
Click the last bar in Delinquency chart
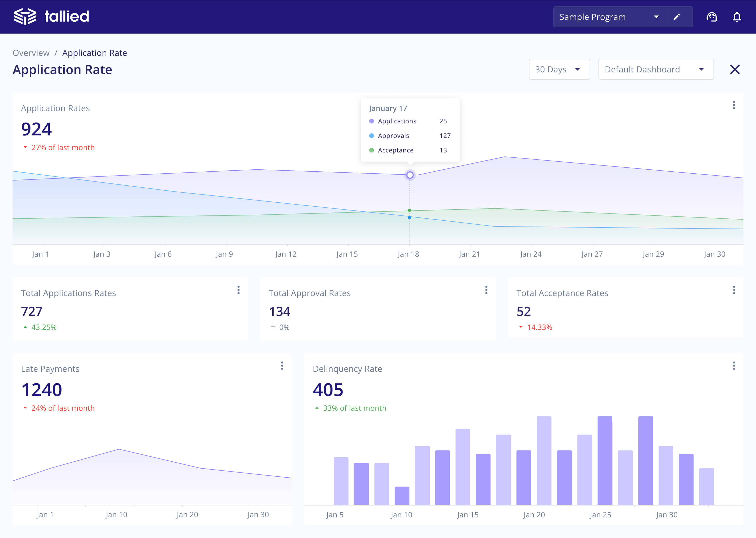[x=706, y=486]
